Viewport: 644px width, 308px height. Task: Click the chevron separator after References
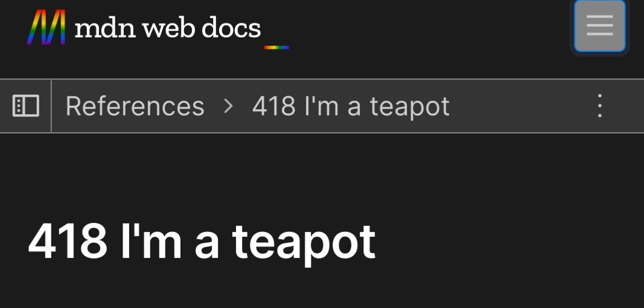point(228,106)
